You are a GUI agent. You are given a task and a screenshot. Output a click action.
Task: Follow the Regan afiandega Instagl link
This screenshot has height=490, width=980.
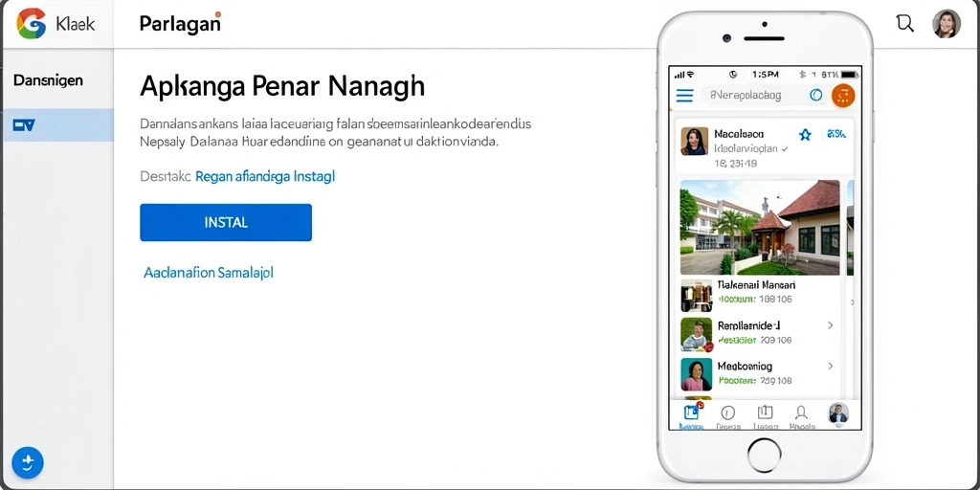[x=265, y=176]
